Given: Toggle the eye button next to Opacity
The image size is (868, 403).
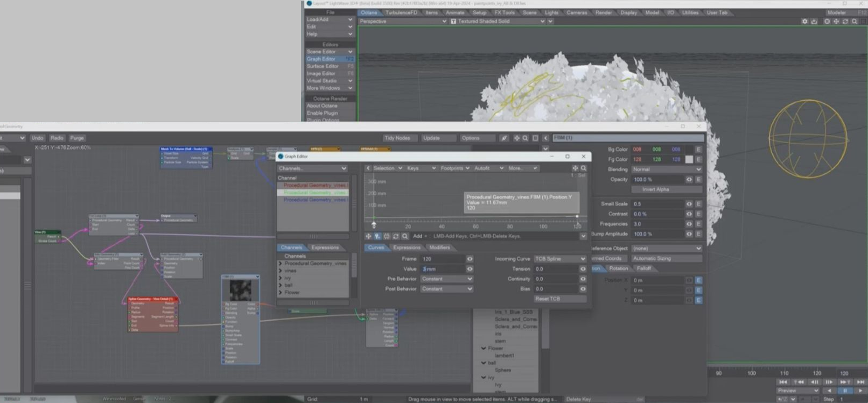Looking at the screenshot, I should pos(689,179).
